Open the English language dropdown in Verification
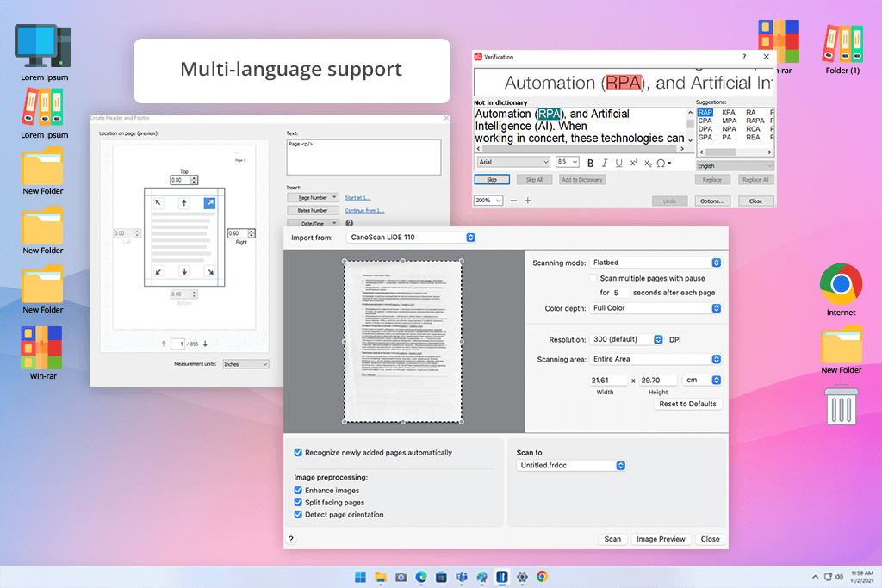 735,166
